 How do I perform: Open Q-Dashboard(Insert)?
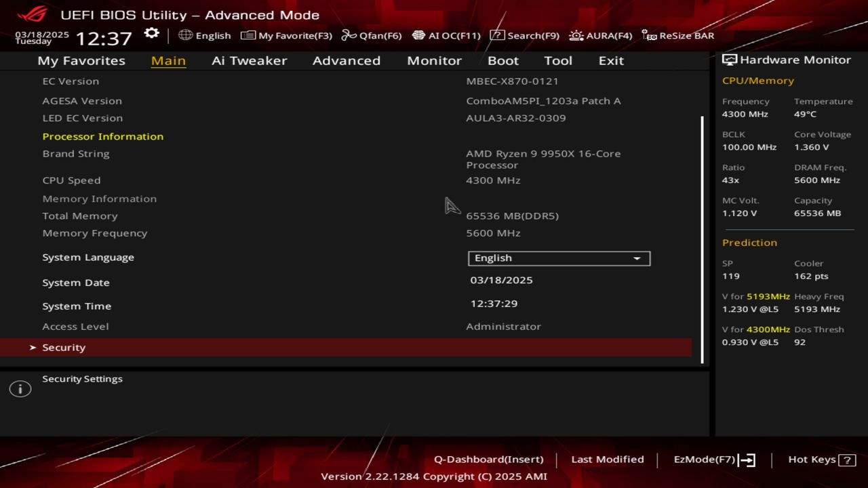point(488,460)
